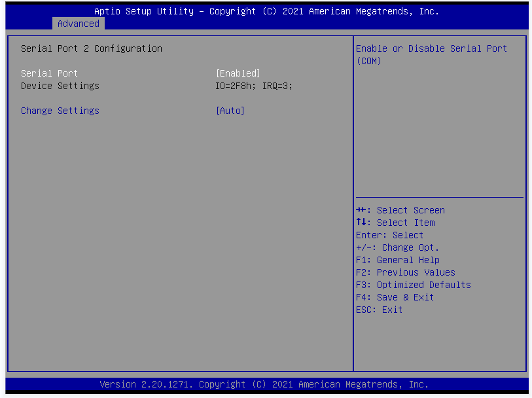The image size is (532, 398).
Task: Toggle the Serial Port [Enabled] value
Action: click(x=238, y=73)
